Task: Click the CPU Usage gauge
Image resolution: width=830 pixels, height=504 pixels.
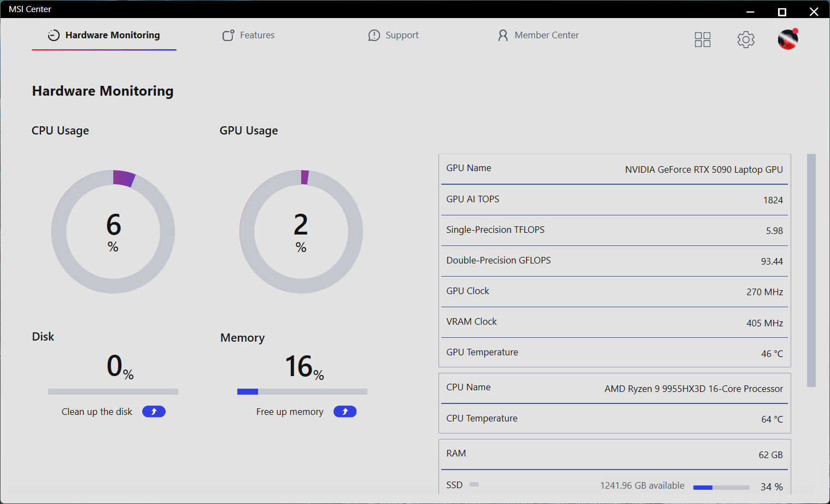Action: (113, 232)
